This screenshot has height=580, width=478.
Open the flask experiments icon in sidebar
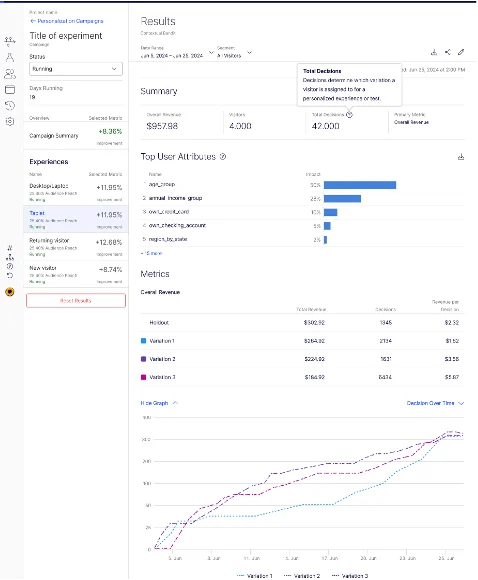tap(10, 57)
